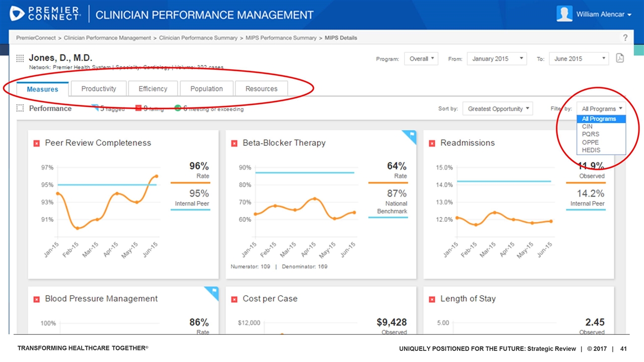Image resolution: width=644 pixels, height=362 pixels.
Task: Click Denominator: 169 text
Action: click(x=305, y=266)
